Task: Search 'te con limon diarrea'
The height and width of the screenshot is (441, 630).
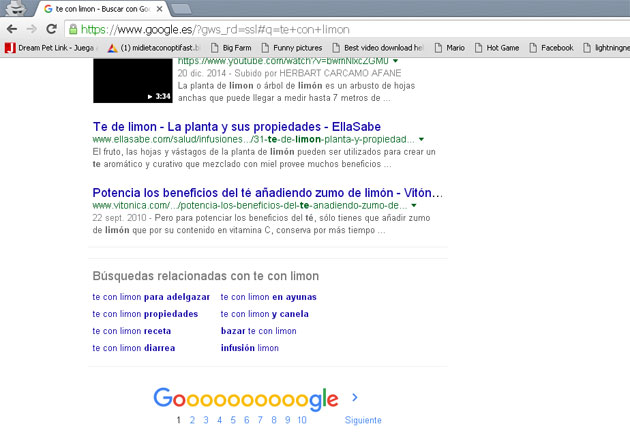Action: 134,348
